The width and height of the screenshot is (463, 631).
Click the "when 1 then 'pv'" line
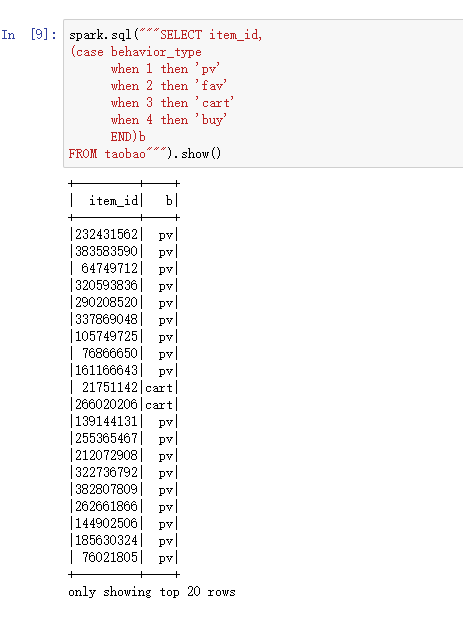165,69
